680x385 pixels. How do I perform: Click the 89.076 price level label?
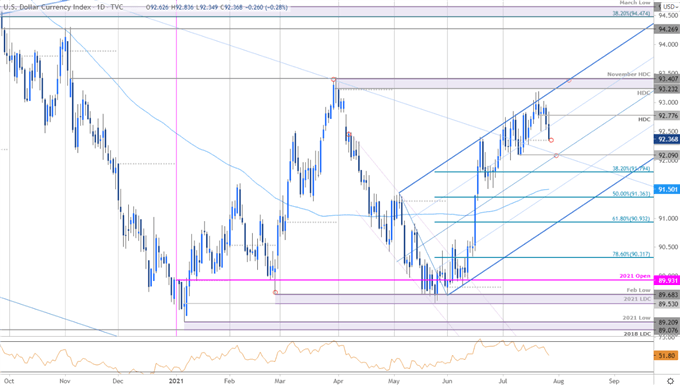tap(666, 330)
